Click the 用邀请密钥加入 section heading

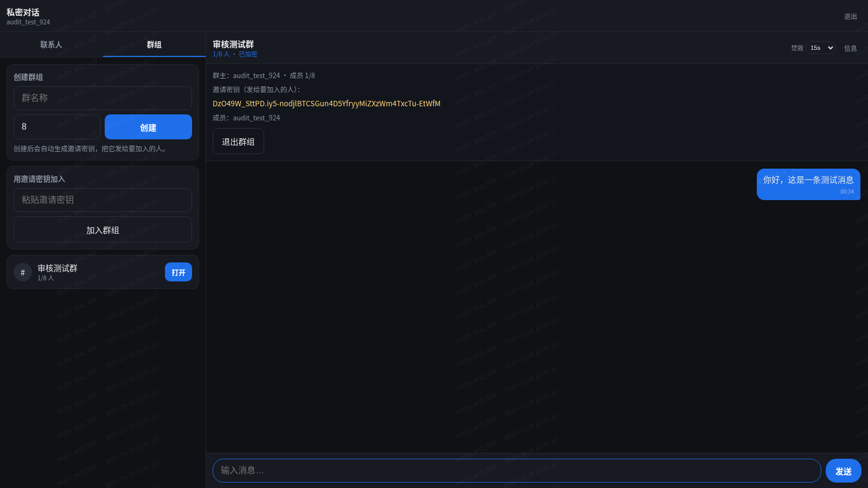[39, 179]
